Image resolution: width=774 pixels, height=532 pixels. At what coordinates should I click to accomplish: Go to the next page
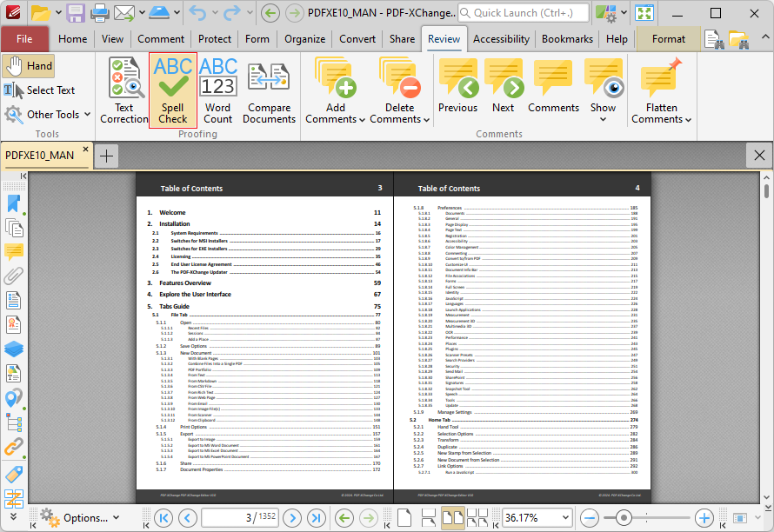point(292,518)
